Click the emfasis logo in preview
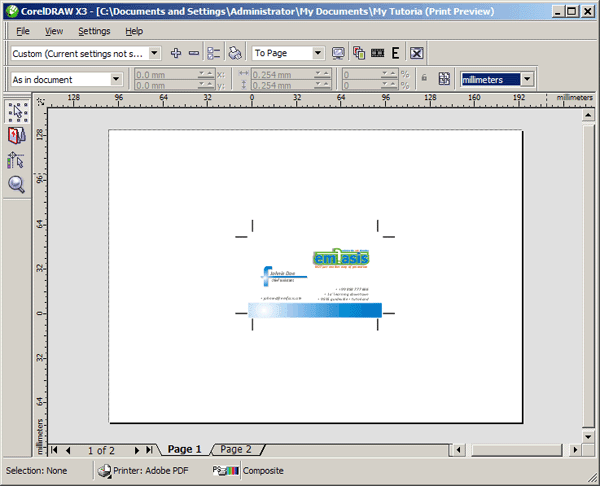 pos(341,258)
